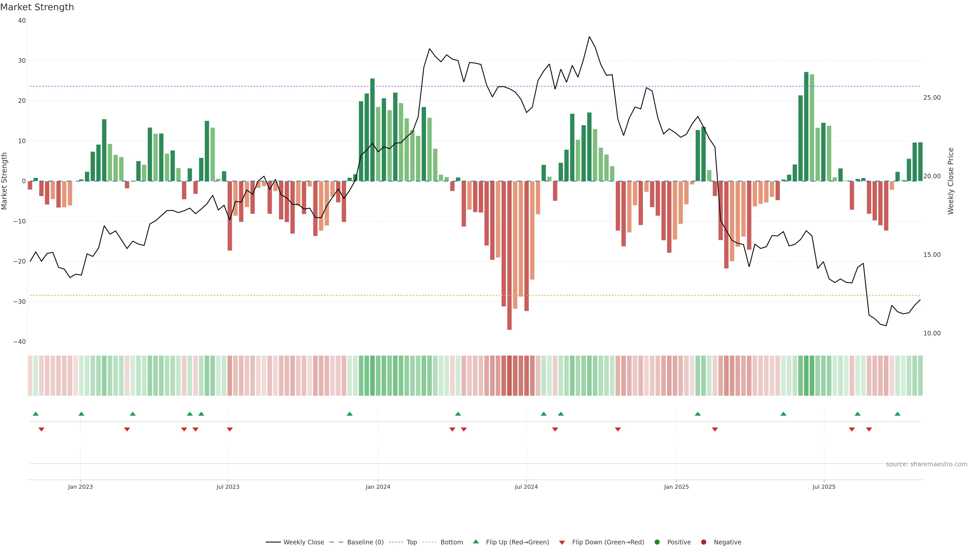The width and height of the screenshot is (980, 551).
Task: Click Flip Up green triangle in legend
Action: tap(475, 542)
